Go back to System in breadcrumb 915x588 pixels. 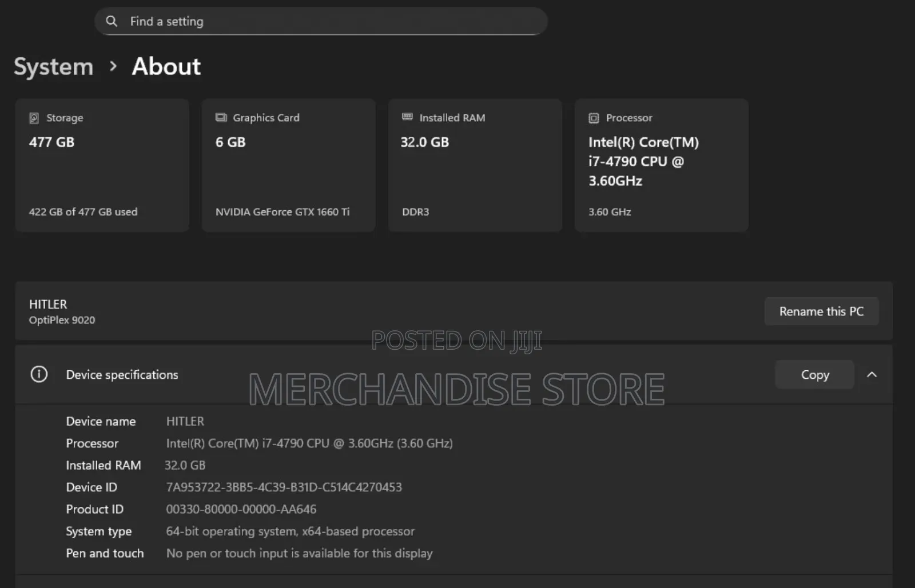click(x=53, y=67)
